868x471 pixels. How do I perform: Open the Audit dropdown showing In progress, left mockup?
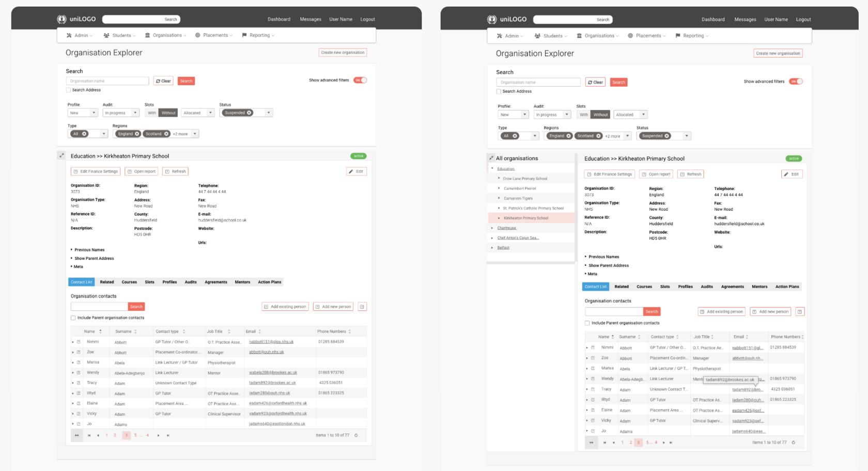coord(121,113)
